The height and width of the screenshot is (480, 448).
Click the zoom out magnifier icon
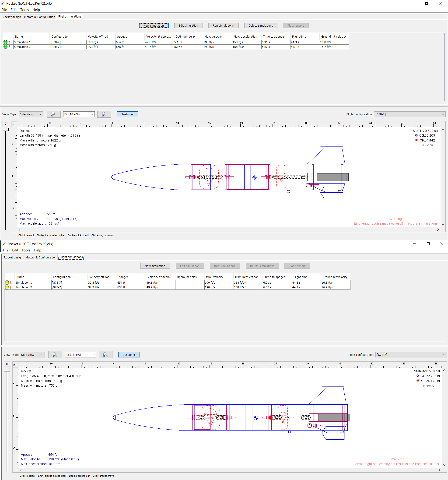[x=54, y=114]
